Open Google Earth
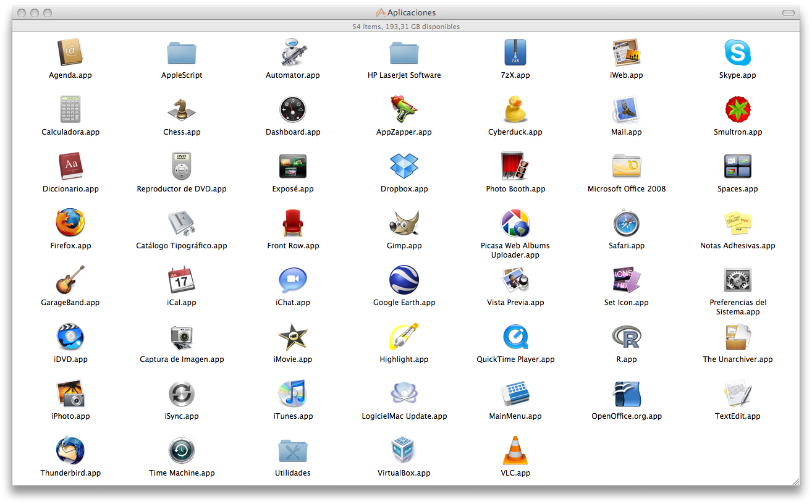812x504 pixels. (404, 280)
